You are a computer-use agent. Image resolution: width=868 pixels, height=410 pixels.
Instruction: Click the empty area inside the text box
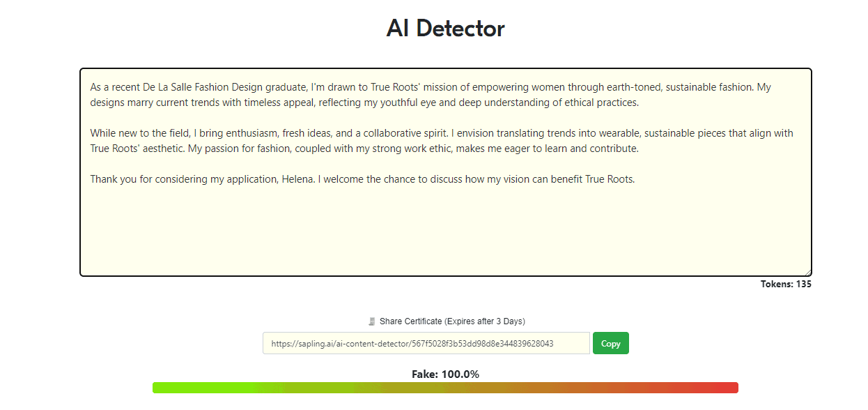pos(446,230)
